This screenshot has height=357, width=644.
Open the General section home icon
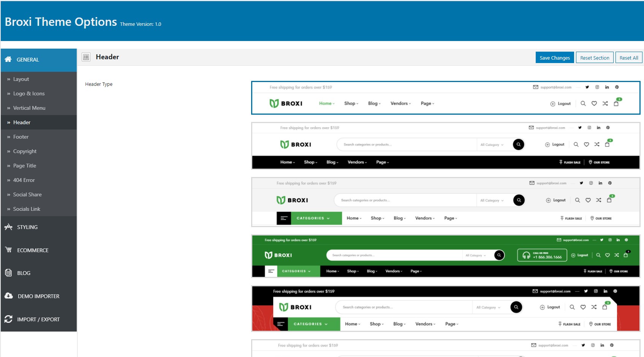point(8,59)
